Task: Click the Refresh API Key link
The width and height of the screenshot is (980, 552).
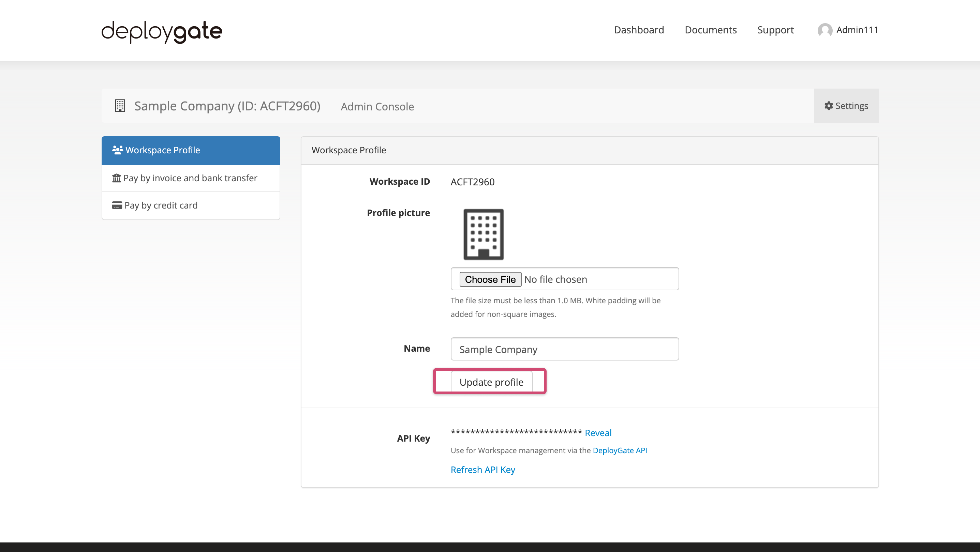Action: click(482, 469)
